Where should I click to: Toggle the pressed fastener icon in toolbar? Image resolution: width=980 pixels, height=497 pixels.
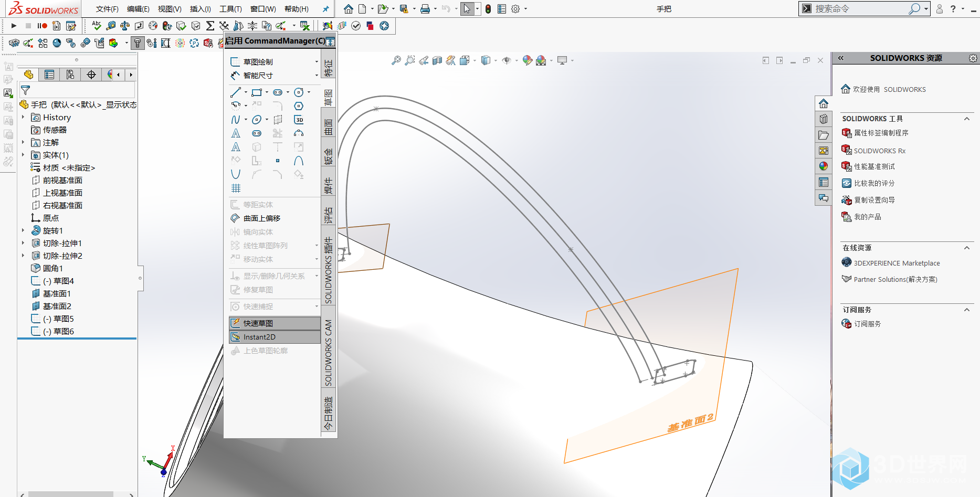pos(138,43)
